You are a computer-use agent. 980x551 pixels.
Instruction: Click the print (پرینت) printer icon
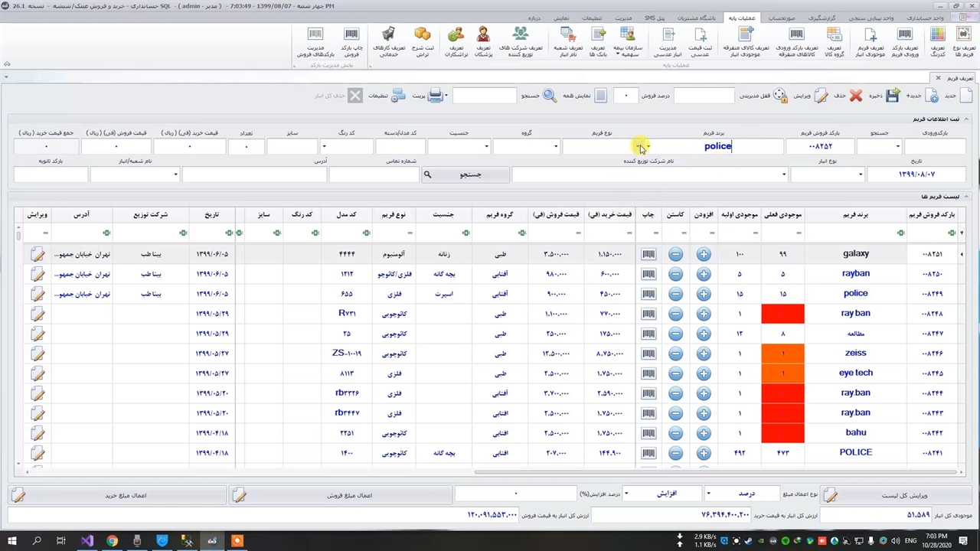(x=435, y=96)
